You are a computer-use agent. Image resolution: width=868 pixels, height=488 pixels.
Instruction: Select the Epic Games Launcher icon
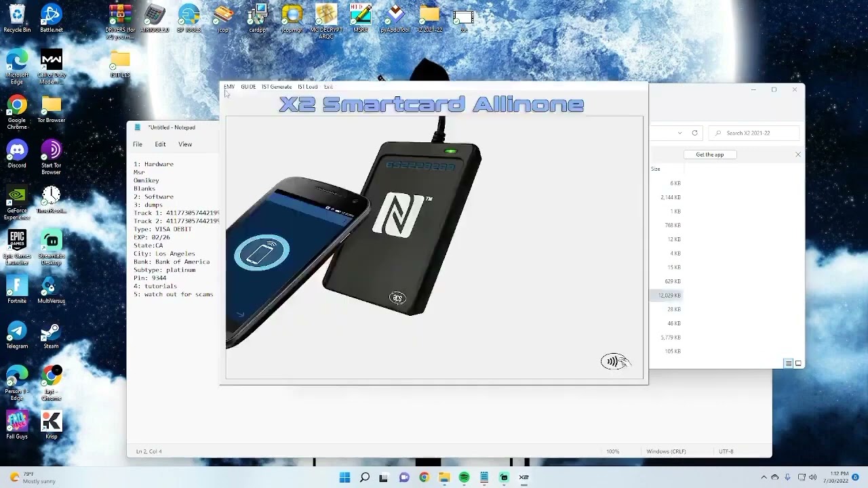pyautogui.click(x=17, y=247)
